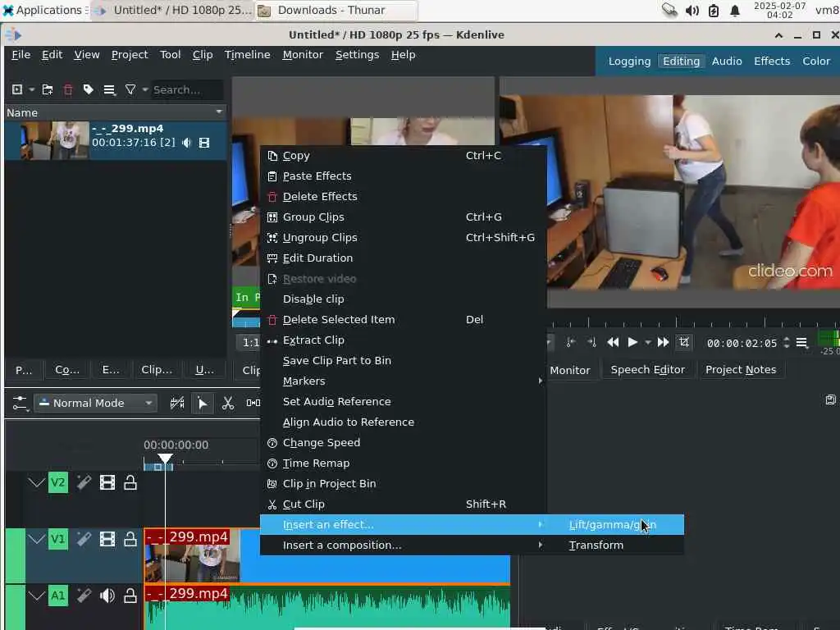
Task: Click the save icon in project notes area
Action: tap(830, 399)
